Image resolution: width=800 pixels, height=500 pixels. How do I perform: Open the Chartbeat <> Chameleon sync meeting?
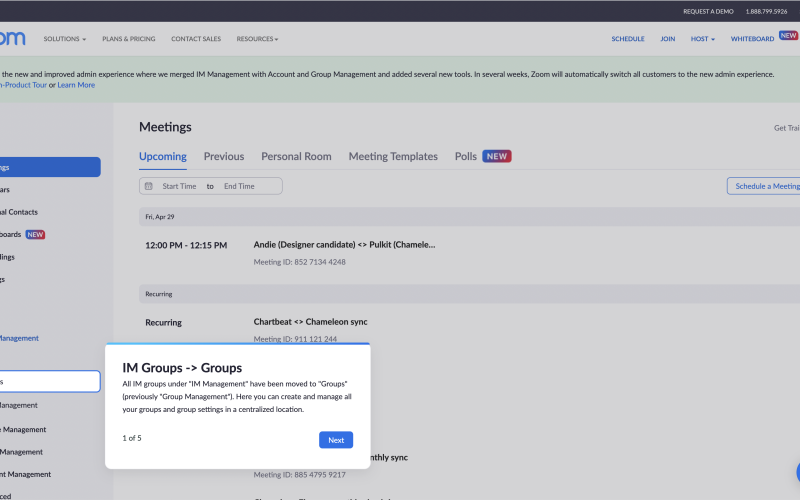310,322
